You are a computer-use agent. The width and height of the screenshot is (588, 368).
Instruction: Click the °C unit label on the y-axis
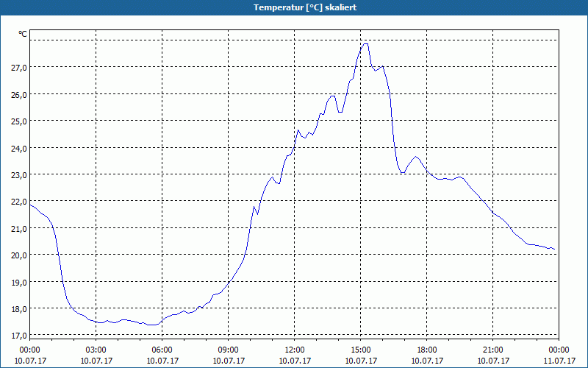23,34
